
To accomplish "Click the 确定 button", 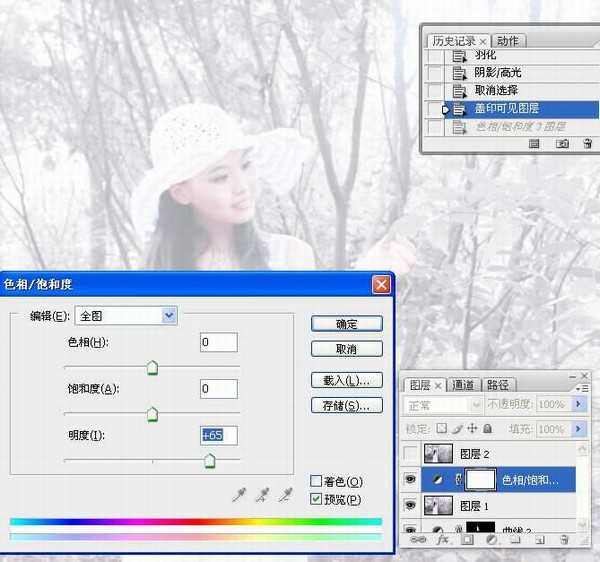I will (347, 324).
